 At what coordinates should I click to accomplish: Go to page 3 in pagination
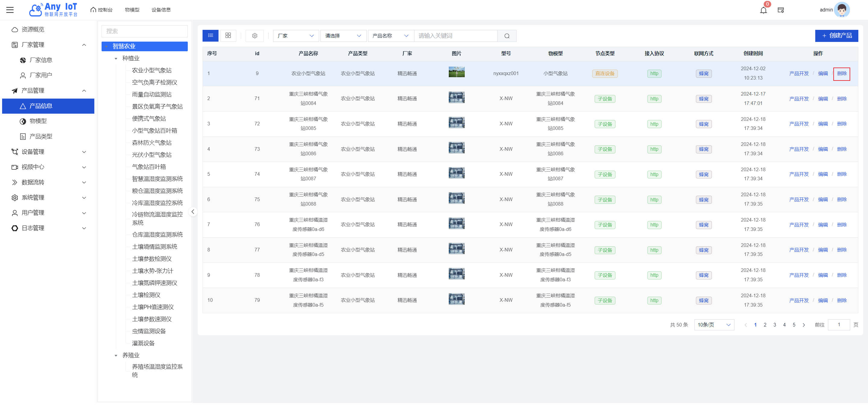tap(774, 325)
